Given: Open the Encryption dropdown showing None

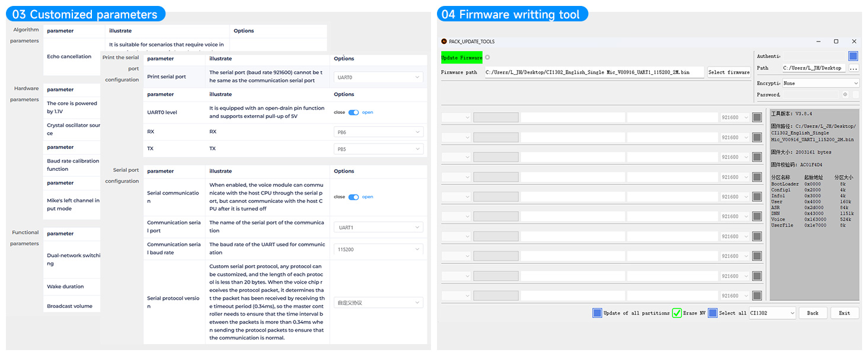Looking at the screenshot, I should [821, 82].
